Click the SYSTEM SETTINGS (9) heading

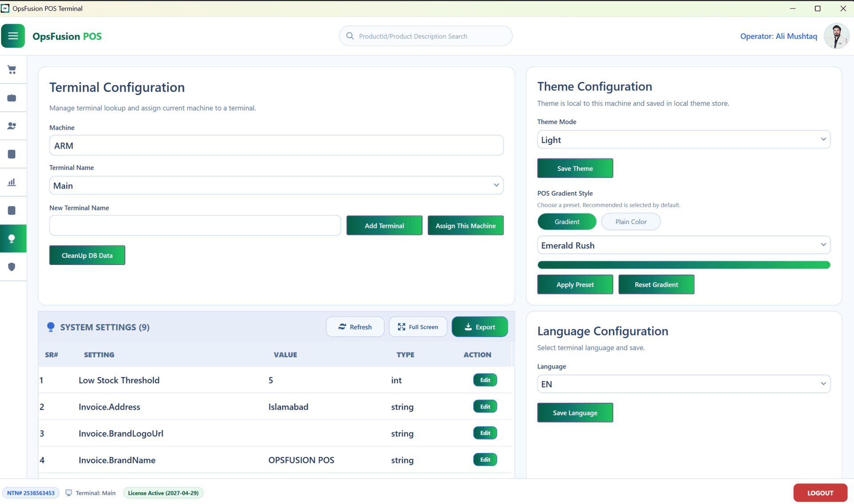pyautogui.click(x=105, y=327)
